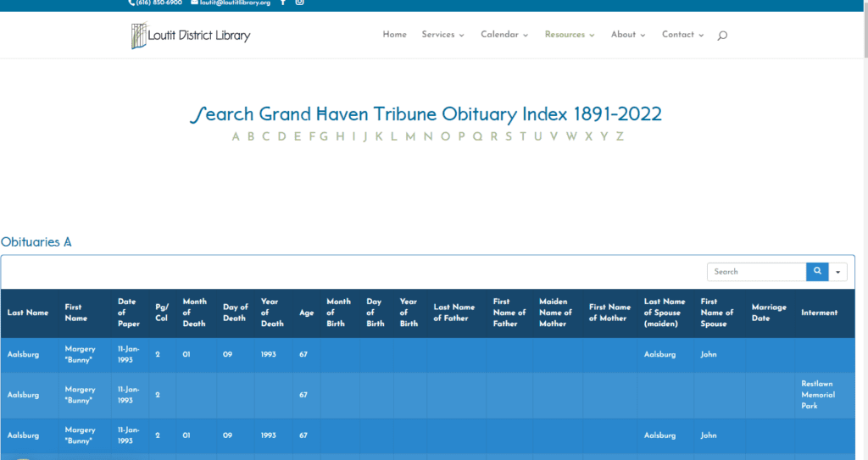The height and width of the screenshot is (460, 868).
Task: Click the Year of Death column header
Action: (x=272, y=313)
